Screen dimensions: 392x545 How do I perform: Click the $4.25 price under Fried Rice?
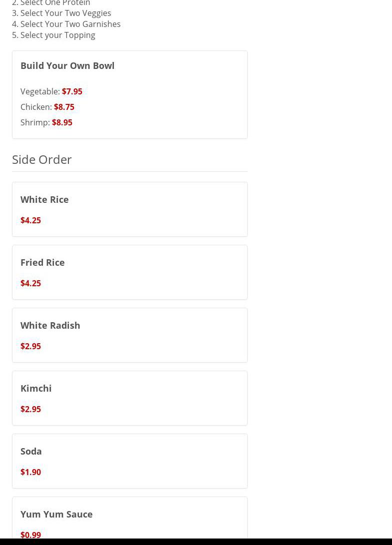(30, 283)
